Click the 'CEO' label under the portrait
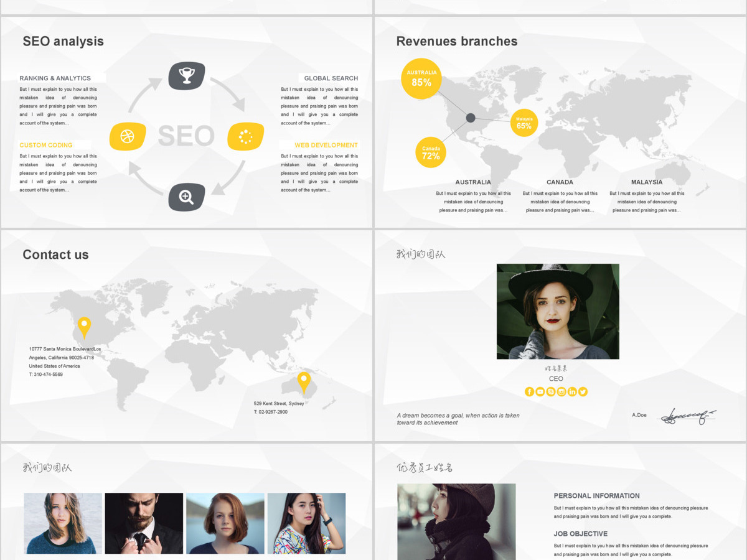This screenshot has width=747, height=560. click(x=556, y=379)
